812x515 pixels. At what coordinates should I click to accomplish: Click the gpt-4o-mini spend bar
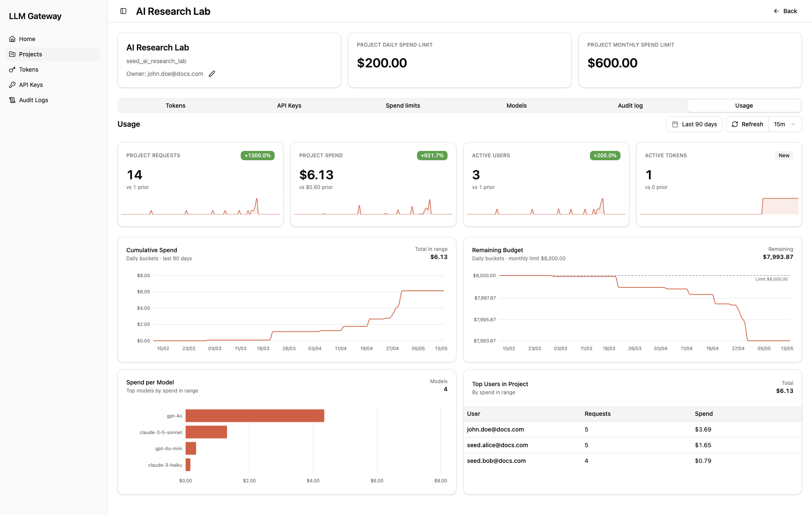[x=191, y=448]
